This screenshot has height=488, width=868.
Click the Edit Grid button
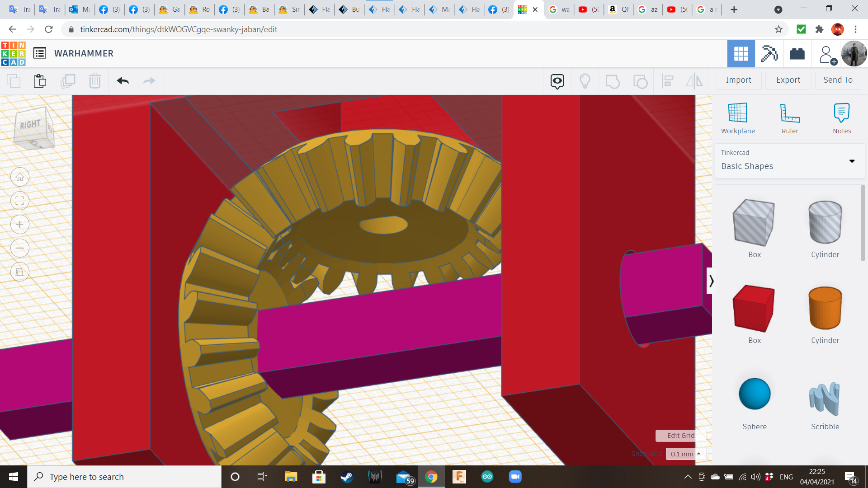click(x=680, y=436)
